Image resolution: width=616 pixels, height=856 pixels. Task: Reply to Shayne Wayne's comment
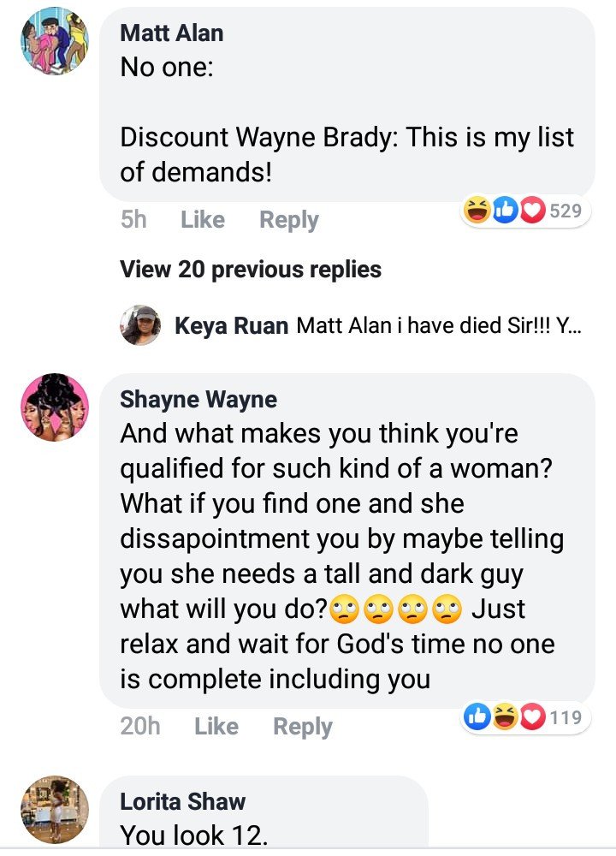click(x=302, y=727)
